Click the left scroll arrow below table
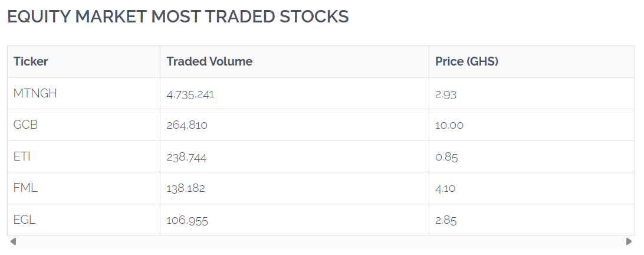The height and width of the screenshot is (255, 644). pos(13,241)
